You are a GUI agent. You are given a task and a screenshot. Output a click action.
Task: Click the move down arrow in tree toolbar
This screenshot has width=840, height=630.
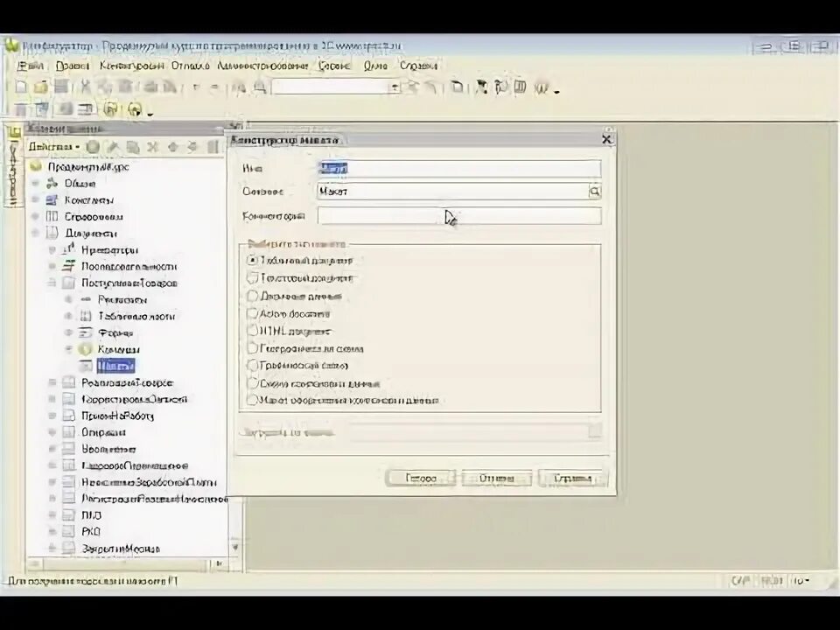pyautogui.click(x=192, y=147)
